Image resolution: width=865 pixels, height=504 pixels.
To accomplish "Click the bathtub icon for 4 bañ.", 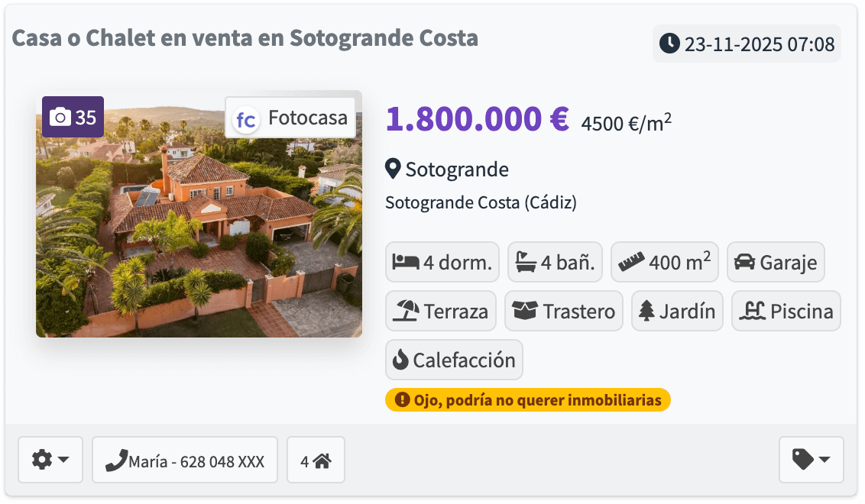I will click(526, 263).
